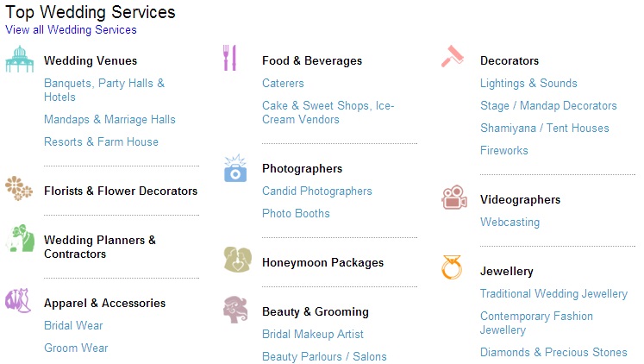
Task: Open the Caterers link
Action: click(283, 83)
